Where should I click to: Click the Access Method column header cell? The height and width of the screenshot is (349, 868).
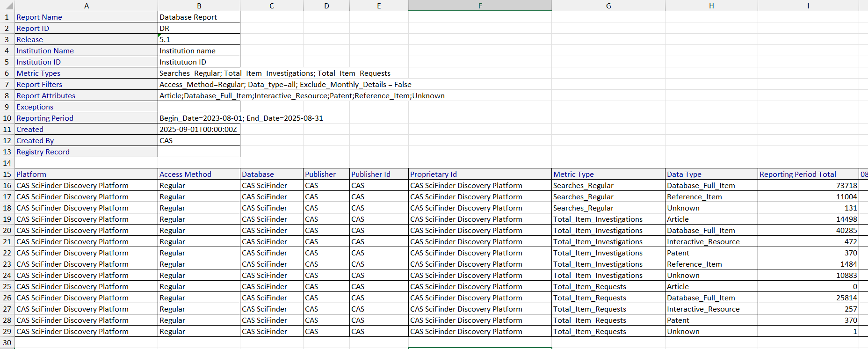tap(199, 174)
